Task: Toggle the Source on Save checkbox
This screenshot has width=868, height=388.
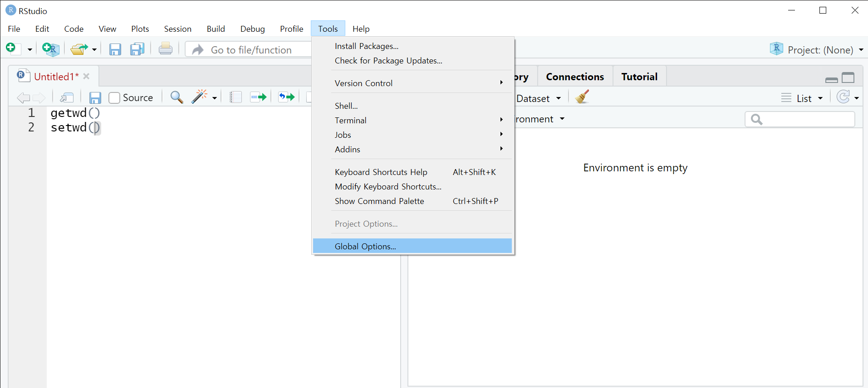Action: [x=114, y=98]
